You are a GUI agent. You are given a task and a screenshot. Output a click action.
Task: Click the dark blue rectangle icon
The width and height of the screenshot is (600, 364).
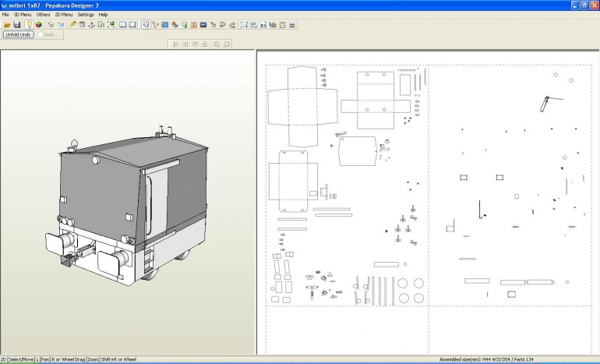pos(203,25)
